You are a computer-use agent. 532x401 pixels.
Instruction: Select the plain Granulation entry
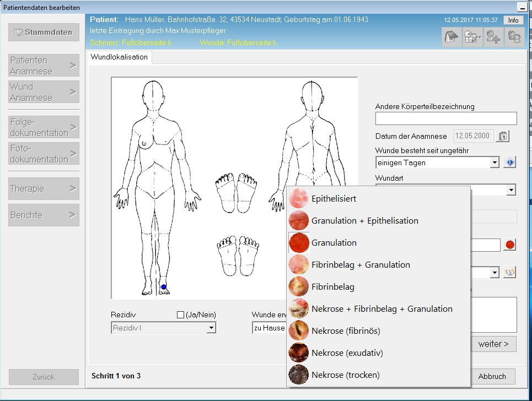(379, 243)
